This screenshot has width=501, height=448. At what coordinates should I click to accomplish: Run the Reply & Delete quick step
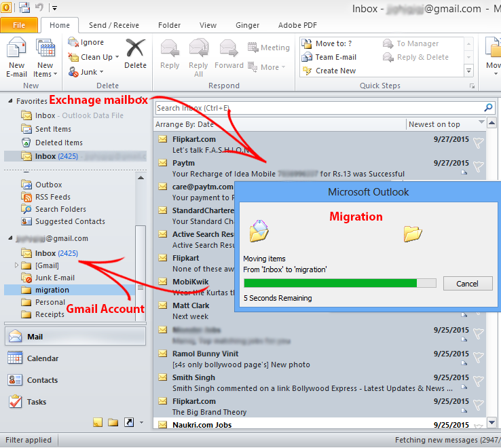pos(415,57)
